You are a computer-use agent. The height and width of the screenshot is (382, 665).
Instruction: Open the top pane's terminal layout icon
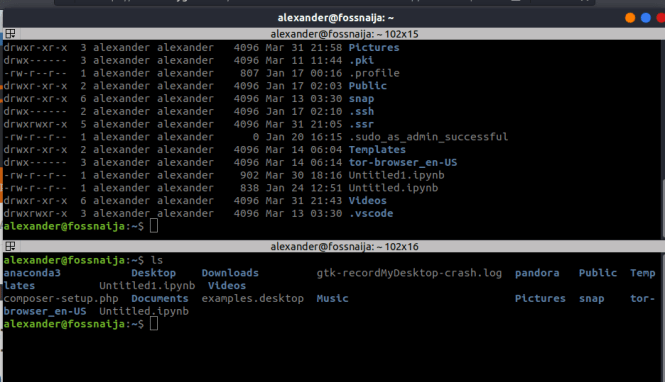(10, 33)
